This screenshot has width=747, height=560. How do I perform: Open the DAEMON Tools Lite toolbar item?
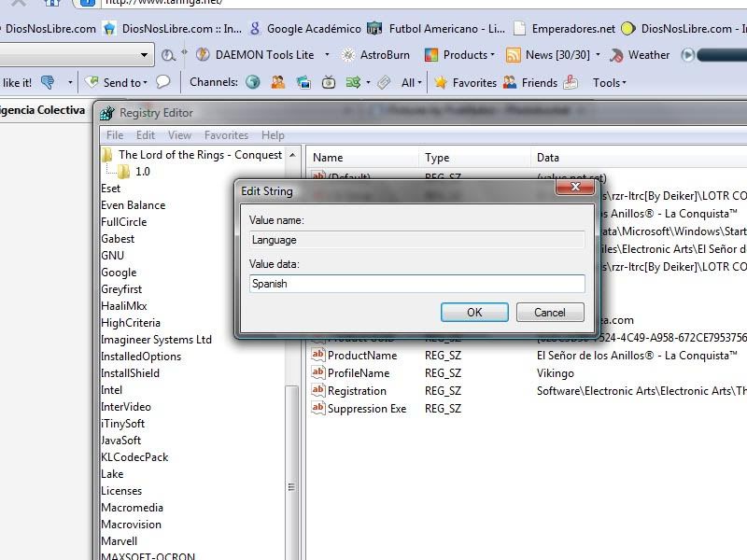click(256, 55)
